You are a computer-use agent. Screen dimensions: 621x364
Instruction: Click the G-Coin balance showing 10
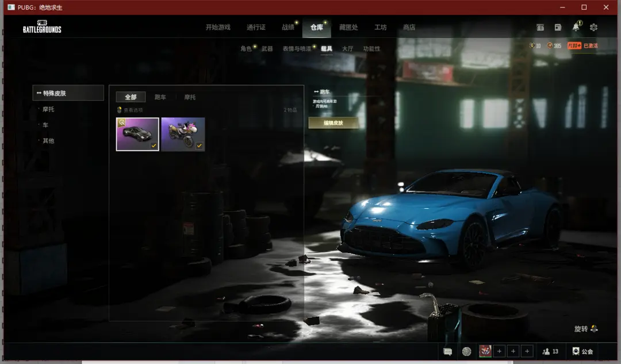[535, 45]
